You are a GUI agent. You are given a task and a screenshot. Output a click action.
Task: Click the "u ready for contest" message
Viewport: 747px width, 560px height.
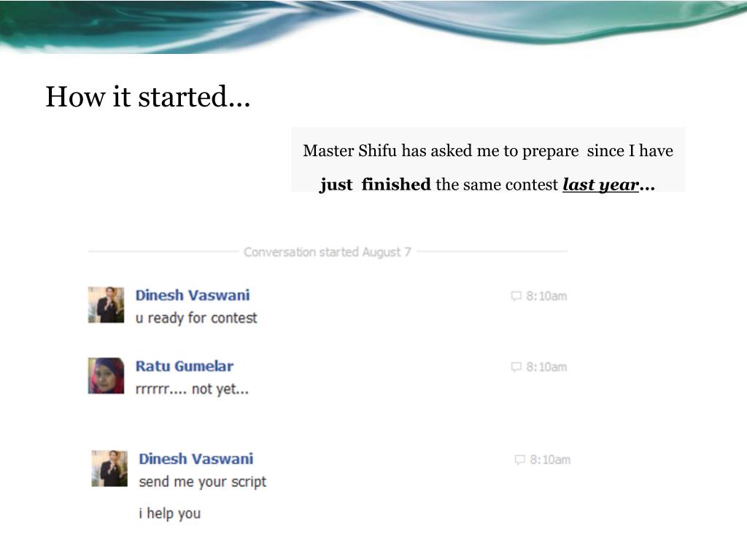[x=196, y=318]
